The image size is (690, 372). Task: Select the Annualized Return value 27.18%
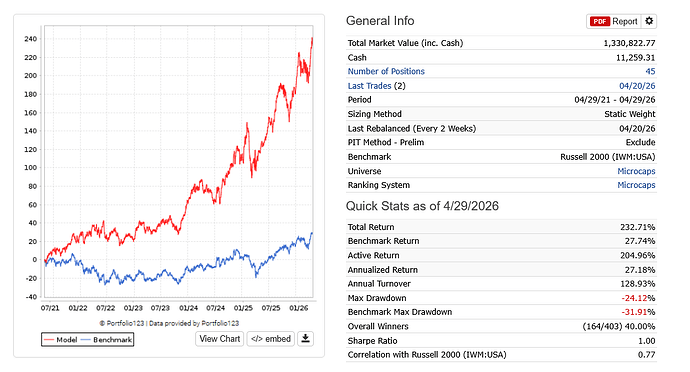coord(640,270)
